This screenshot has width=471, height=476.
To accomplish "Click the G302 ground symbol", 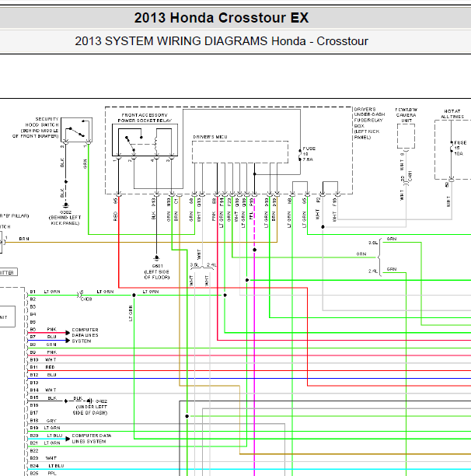I will [x=65, y=205].
